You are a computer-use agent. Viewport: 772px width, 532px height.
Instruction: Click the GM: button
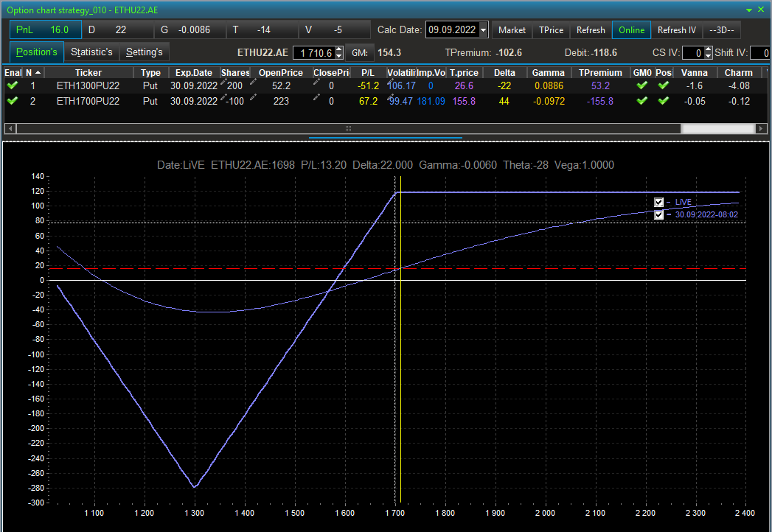(x=360, y=52)
